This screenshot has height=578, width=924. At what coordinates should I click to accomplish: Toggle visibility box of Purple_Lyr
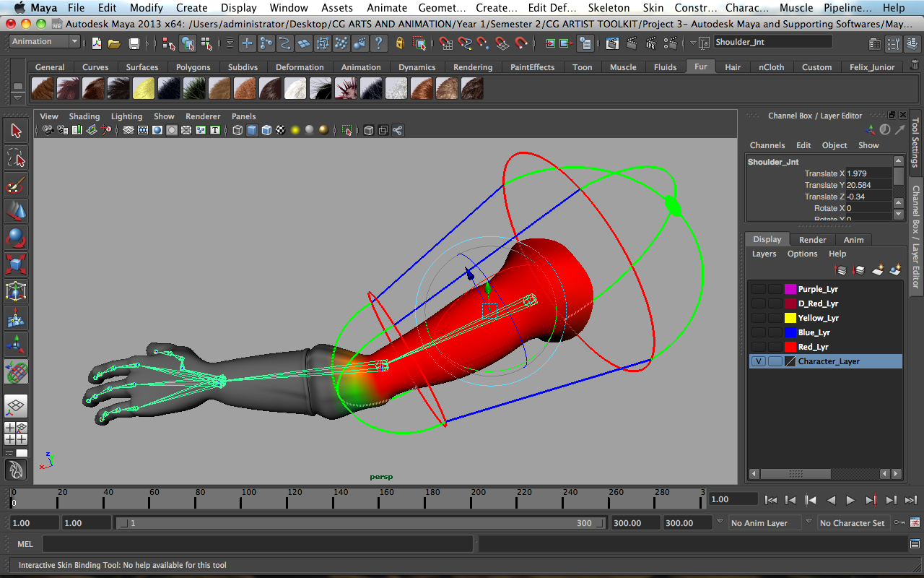pos(758,289)
